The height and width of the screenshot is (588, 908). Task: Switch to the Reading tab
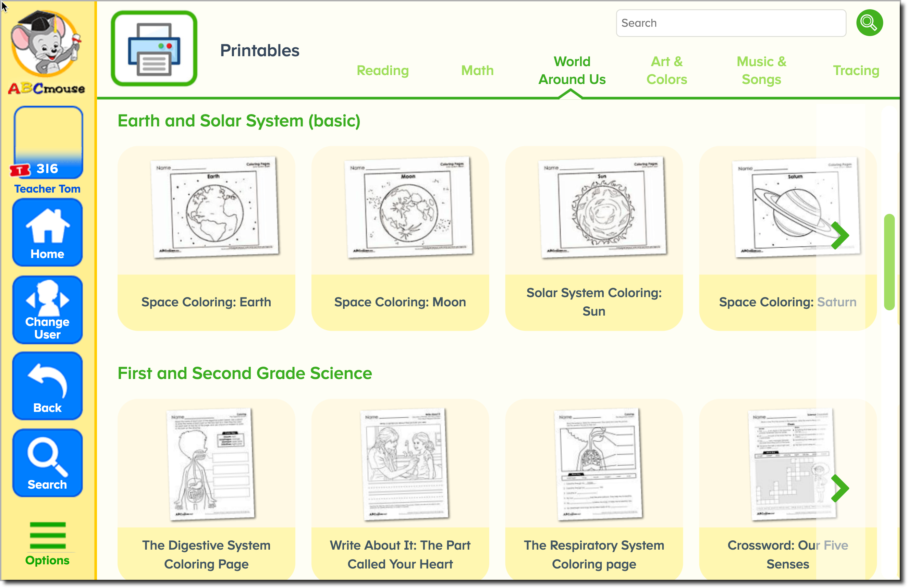coord(383,70)
